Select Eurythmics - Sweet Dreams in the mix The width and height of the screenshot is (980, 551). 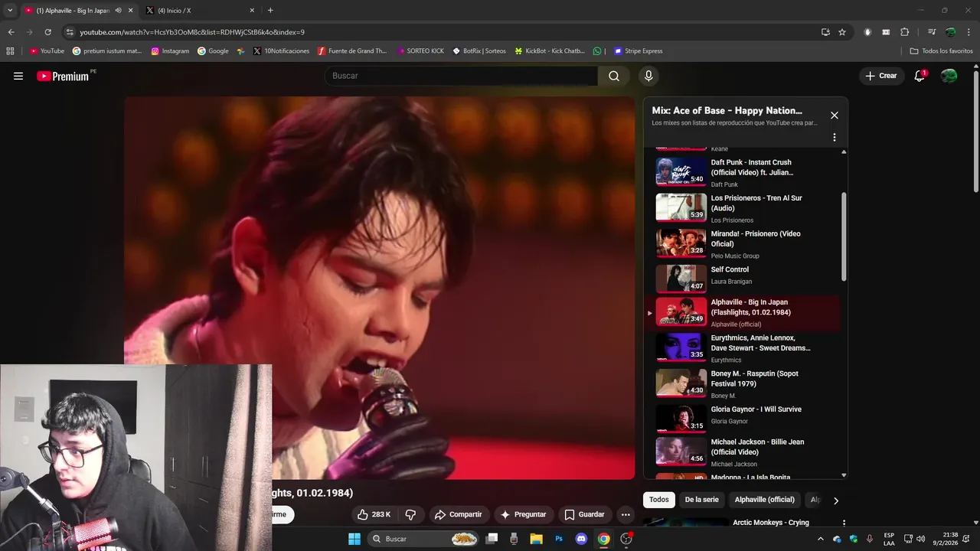742,348
